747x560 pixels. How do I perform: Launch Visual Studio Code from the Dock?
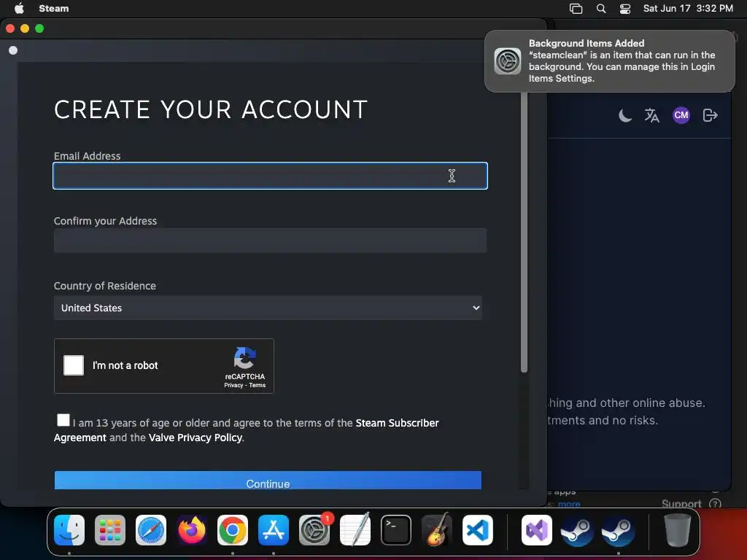[x=478, y=530]
